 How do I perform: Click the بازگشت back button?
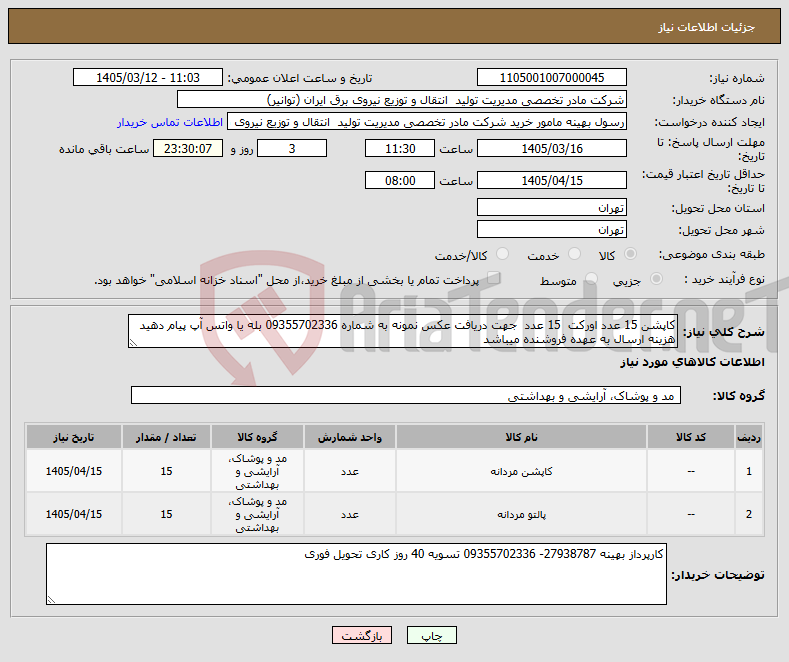[362, 636]
